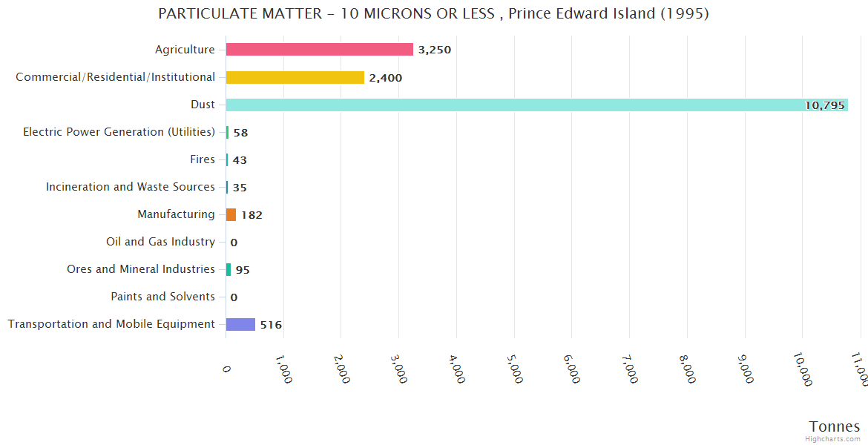This screenshot has height=445, width=868.
Task: Click the 2,400 data label
Action: tap(385, 77)
